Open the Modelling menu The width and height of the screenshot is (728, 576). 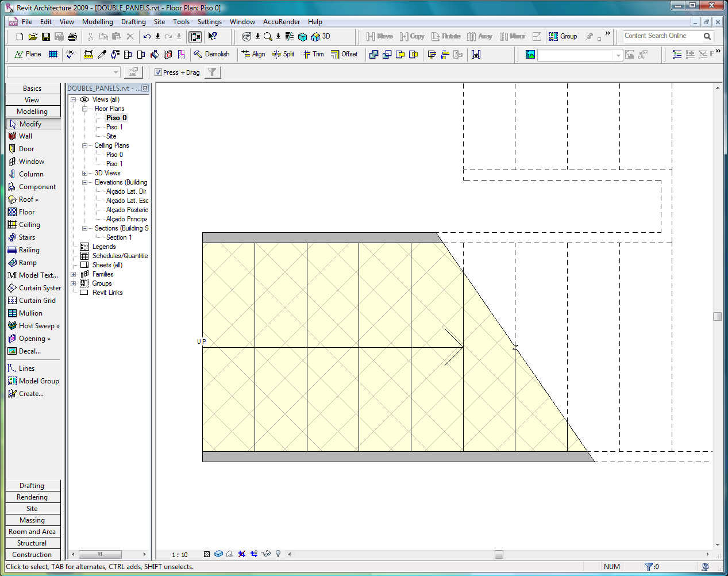click(97, 22)
